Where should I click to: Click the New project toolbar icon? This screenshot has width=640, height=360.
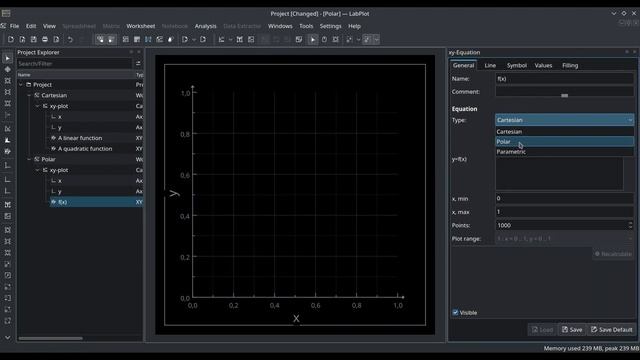click(x=11, y=40)
